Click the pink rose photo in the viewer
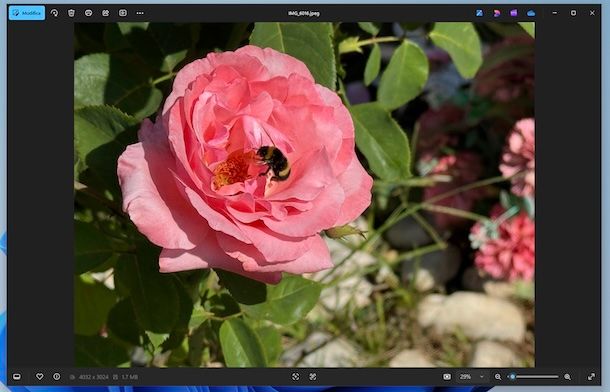610x392 pixels. click(x=304, y=194)
